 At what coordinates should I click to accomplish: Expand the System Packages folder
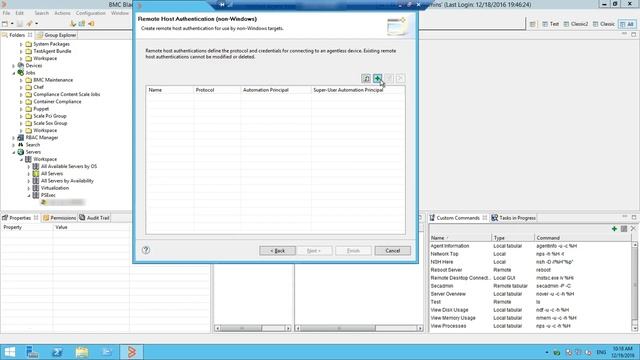(21, 44)
